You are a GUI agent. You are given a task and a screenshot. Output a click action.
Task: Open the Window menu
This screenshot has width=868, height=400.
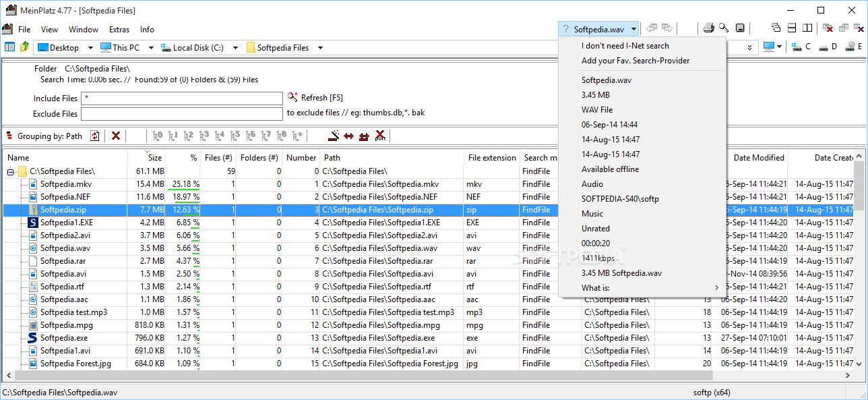pos(84,30)
